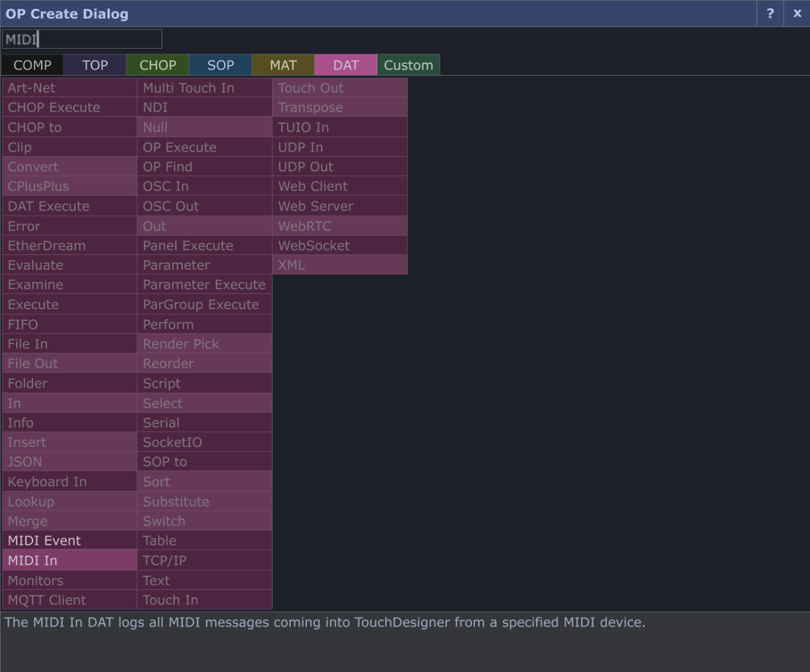The width and height of the screenshot is (810, 672).
Task: Choose the Monitors operator
Action: tap(69, 580)
